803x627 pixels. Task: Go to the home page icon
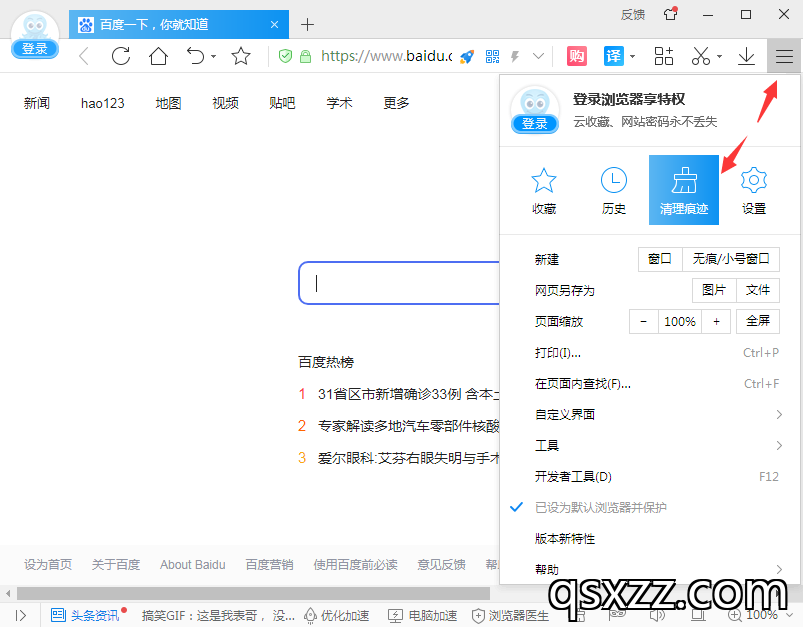[158, 56]
